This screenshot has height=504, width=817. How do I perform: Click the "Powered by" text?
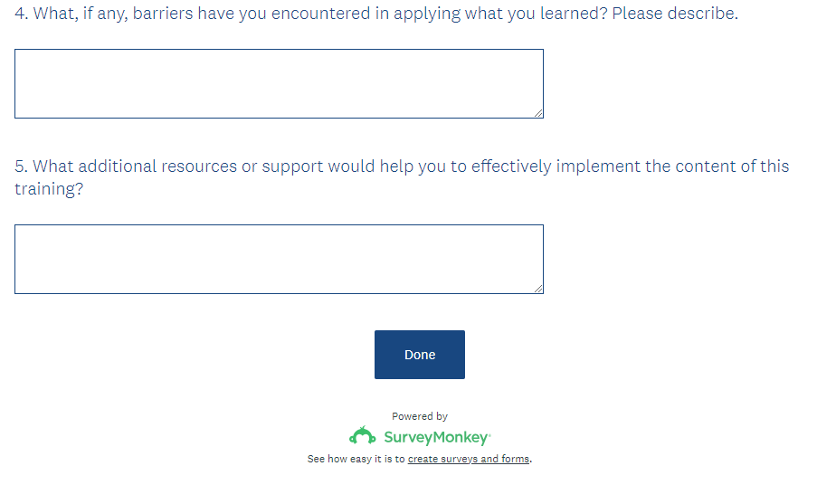pos(420,416)
